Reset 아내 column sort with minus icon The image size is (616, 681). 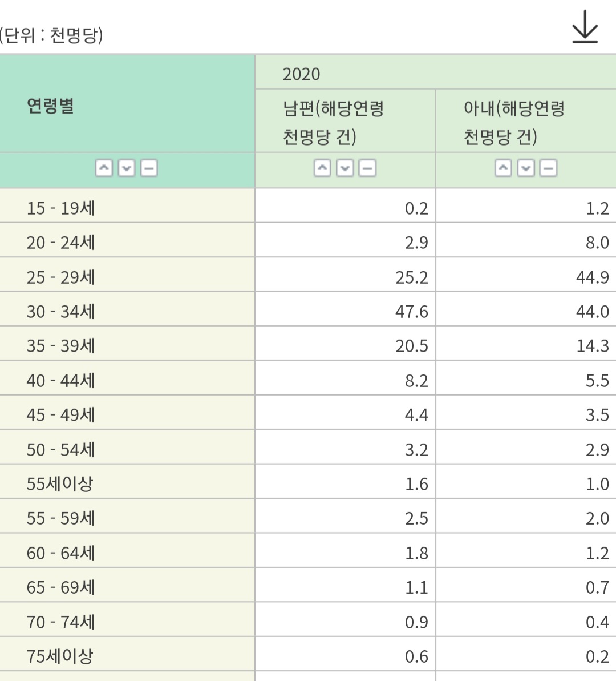click(x=548, y=168)
